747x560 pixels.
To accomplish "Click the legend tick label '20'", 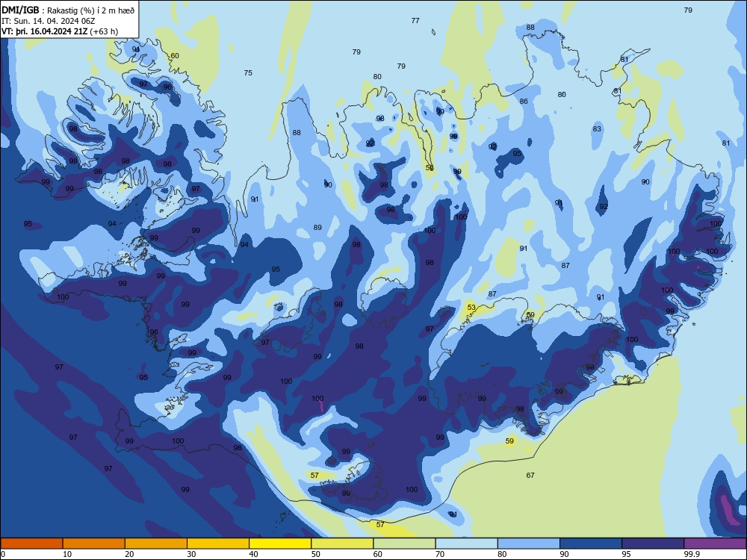I will [x=129, y=554].
